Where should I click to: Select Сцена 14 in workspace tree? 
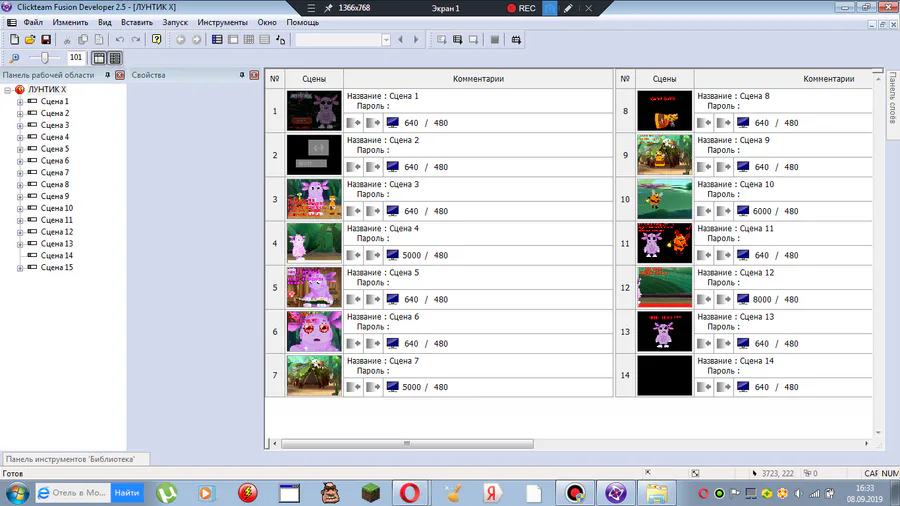(x=57, y=255)
